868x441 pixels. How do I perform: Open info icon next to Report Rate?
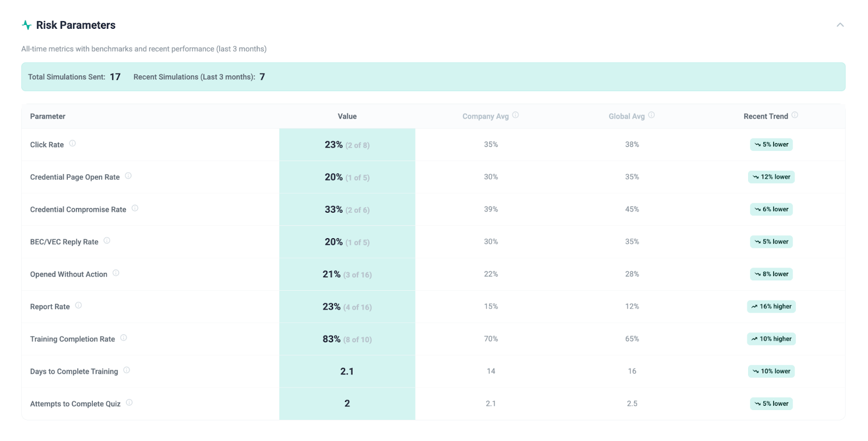(x=78, y=305)
